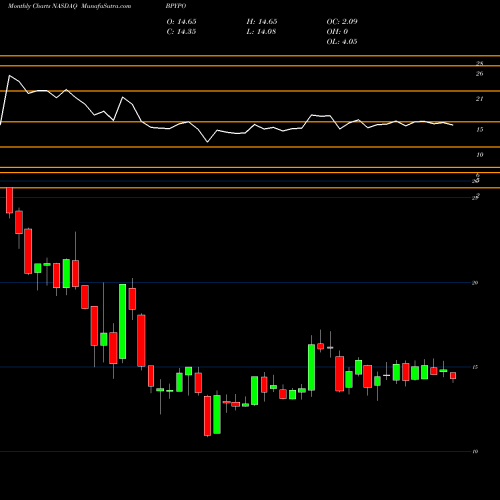Select the BPYPO ticker symbol label

(x=176, y=6)
